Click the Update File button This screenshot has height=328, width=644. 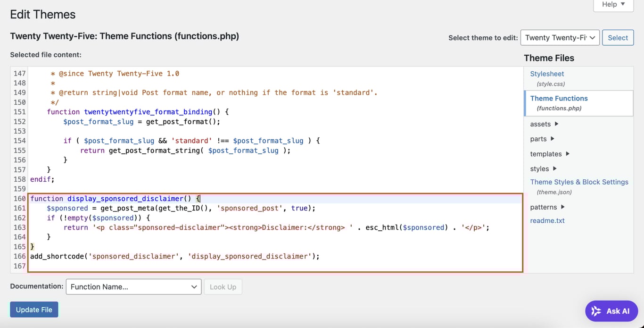[34, 310]
